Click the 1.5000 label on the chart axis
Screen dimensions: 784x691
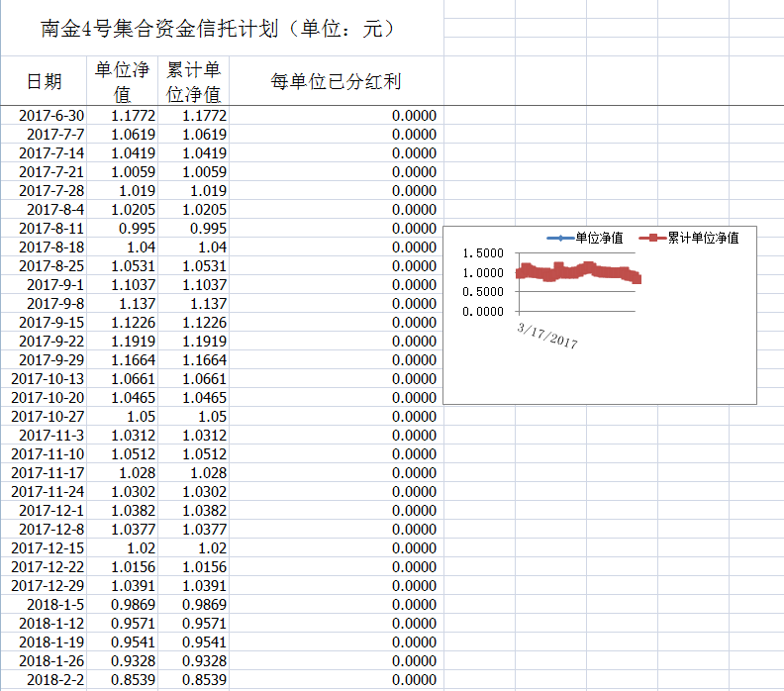pos(483,254)
